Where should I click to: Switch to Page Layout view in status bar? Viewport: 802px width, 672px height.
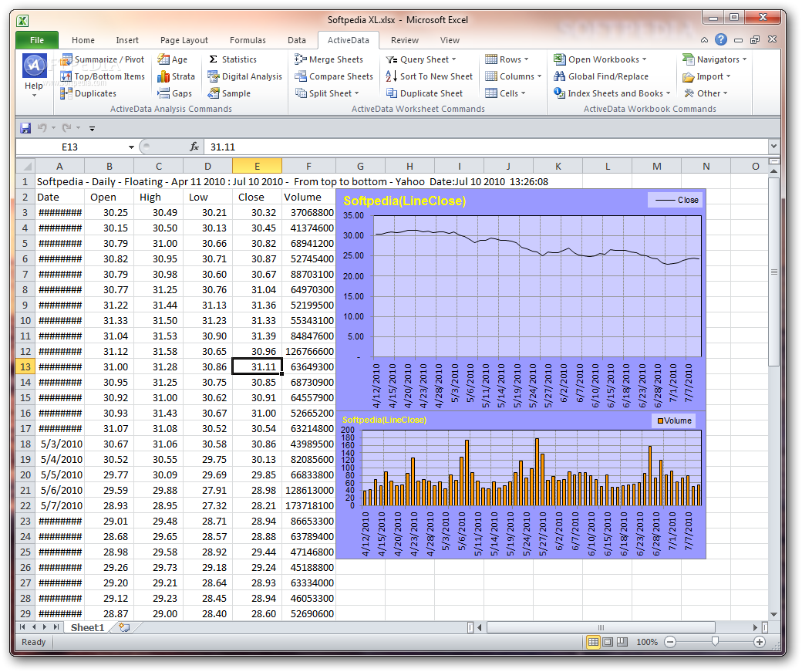coord(608,642)
